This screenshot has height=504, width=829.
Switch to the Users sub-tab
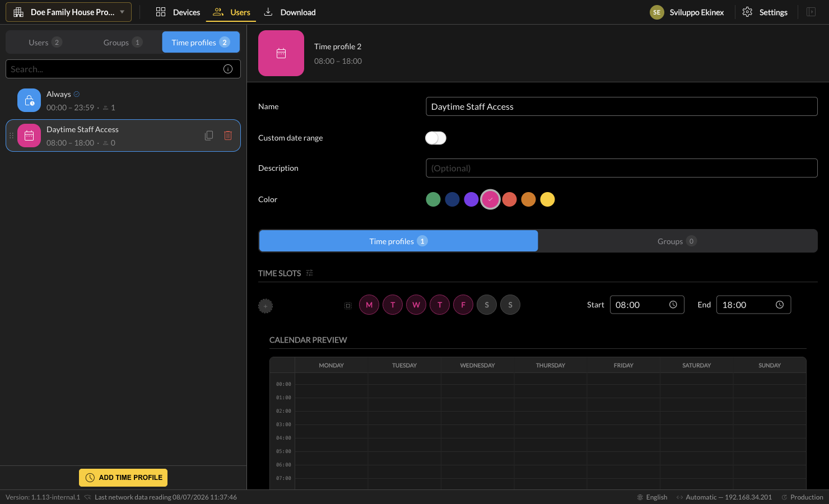point(45,42)
